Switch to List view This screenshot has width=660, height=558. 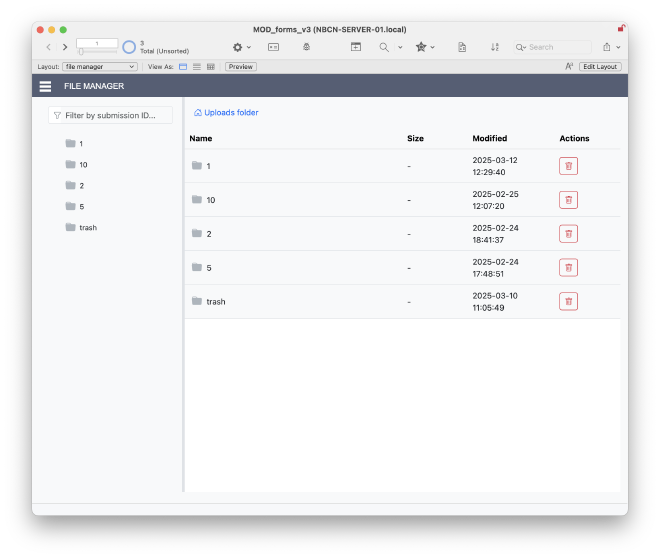(x=197, y=66)
